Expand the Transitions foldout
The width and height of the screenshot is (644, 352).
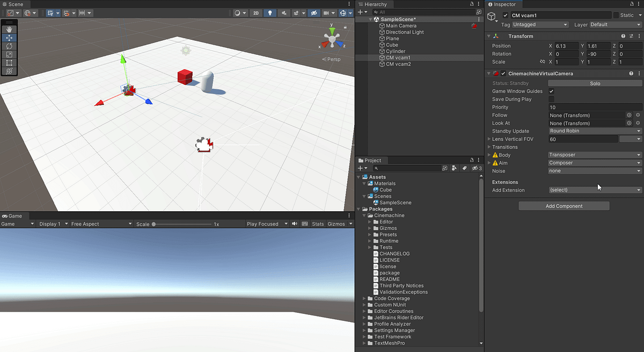[x=502, y=147]
